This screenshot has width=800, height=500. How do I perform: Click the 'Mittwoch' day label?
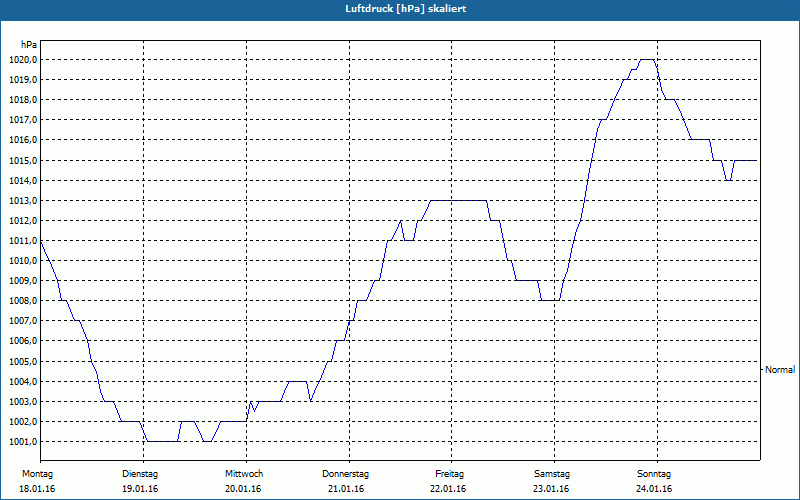point(244,474)
